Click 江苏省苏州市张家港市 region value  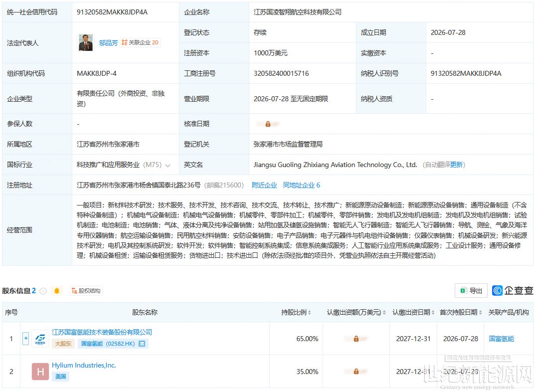pyautogui.click(x=108, y=144)
